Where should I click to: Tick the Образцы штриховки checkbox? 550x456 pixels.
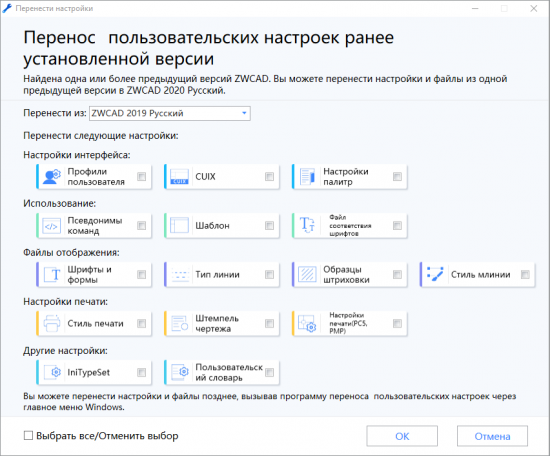tap(397, 275)
